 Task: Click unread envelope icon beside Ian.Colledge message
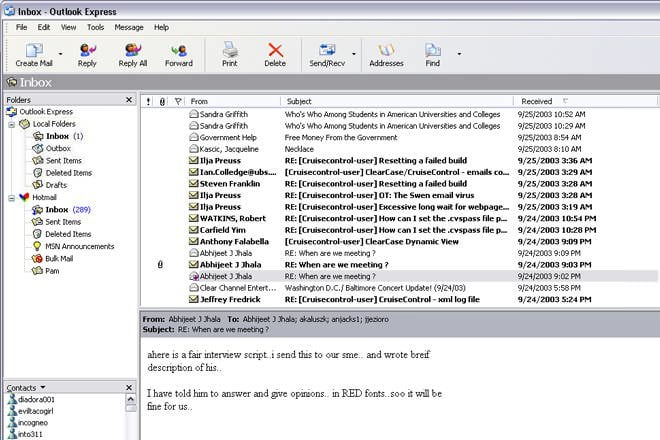[x=194, y=172]
